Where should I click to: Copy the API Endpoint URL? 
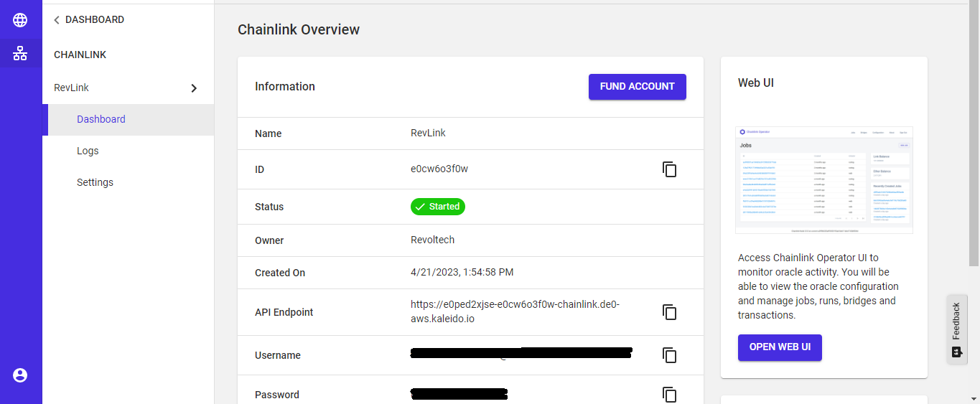click(x=669, y=312)
